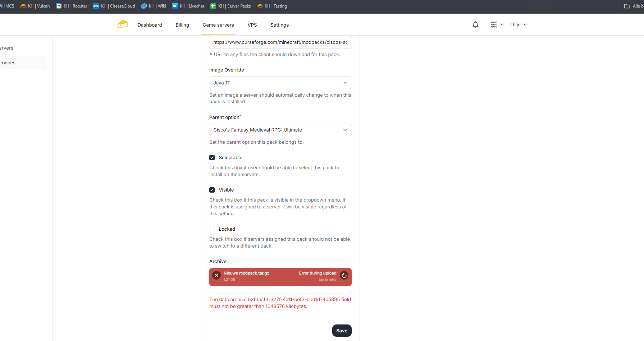Image resolution: width=644 pixels, height=341 pixels.
Task: Expand the Thijs user menu
Action: pos(518,24)
